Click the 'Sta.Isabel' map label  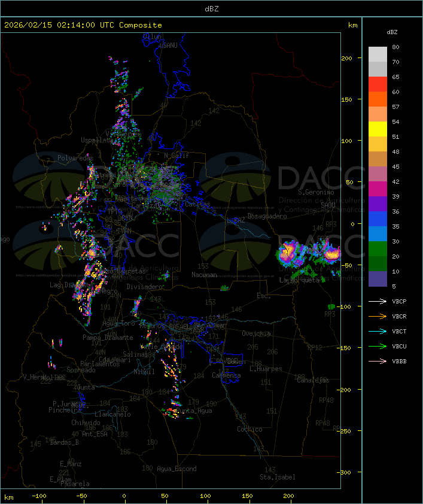point(277,477)
